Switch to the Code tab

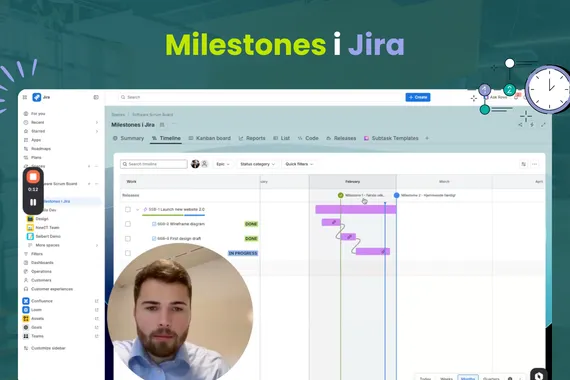pyautogui.click(x=308, y=138)
